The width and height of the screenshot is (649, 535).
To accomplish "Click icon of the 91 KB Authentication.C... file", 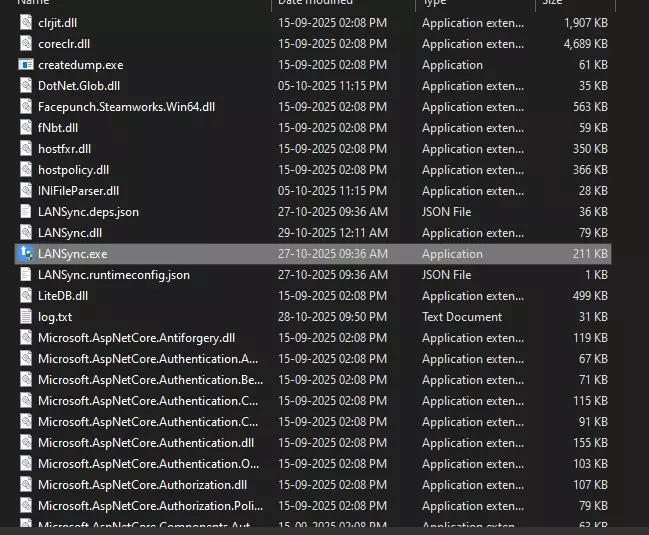I will (26, 422).
